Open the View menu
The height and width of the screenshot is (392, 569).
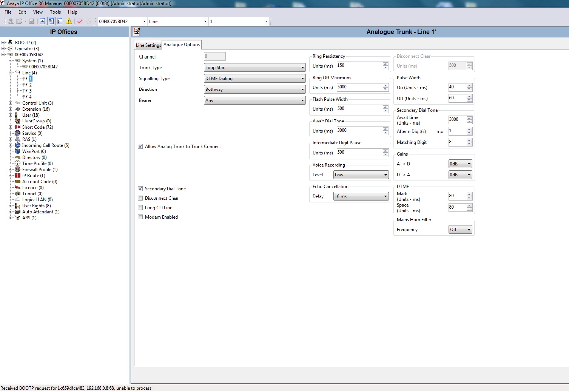click(38, 12)
